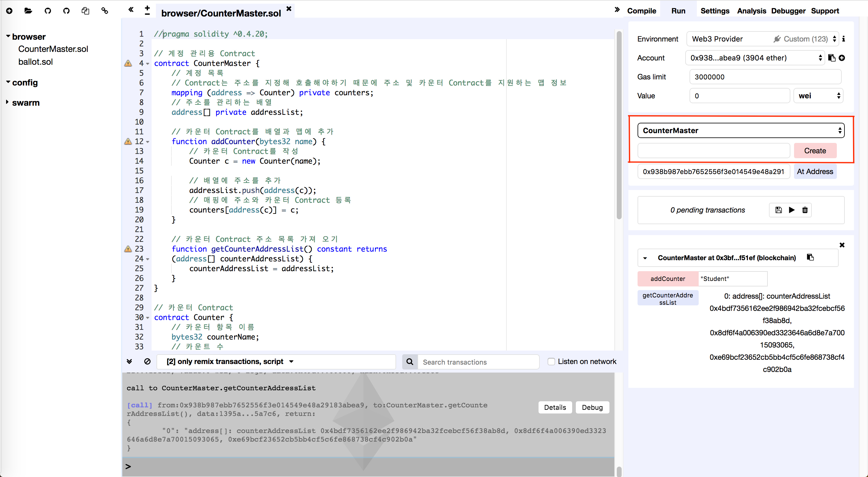Publish files to GitHub Gist
This screenshot has width=868, height=477.
48,11
